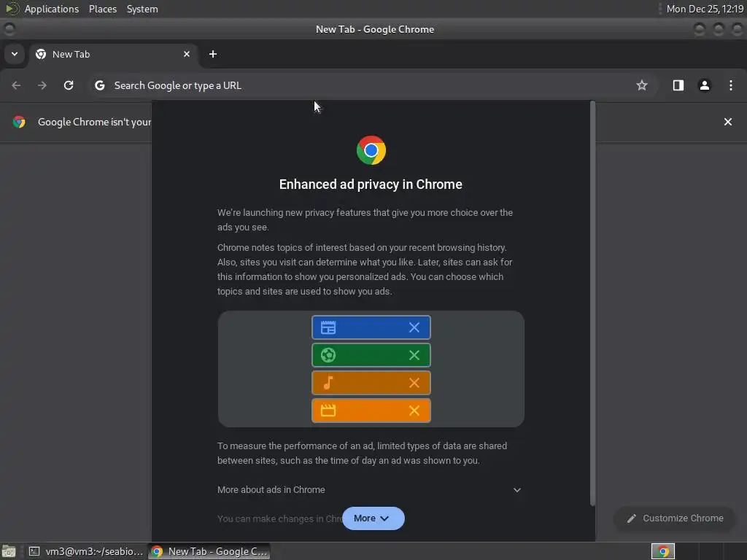Select New Tab - Google Chrome taskbar item

[209, 551]
